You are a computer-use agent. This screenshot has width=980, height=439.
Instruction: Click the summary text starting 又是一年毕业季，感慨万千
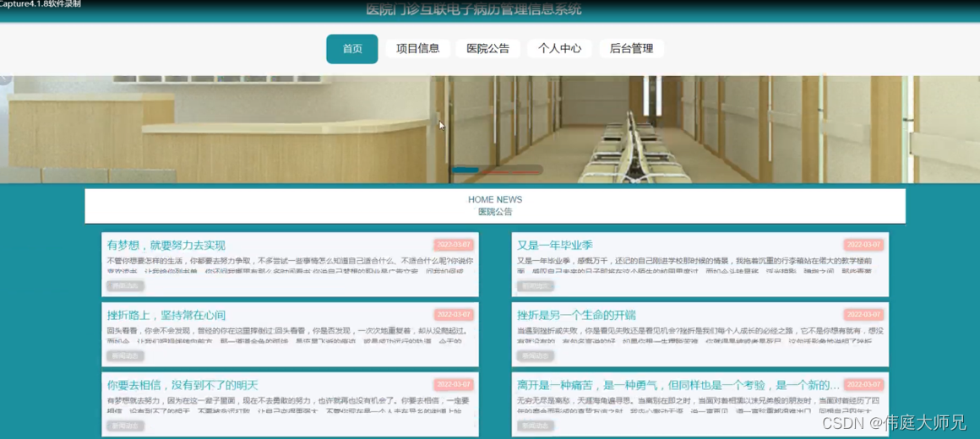[x=695, y=265]
